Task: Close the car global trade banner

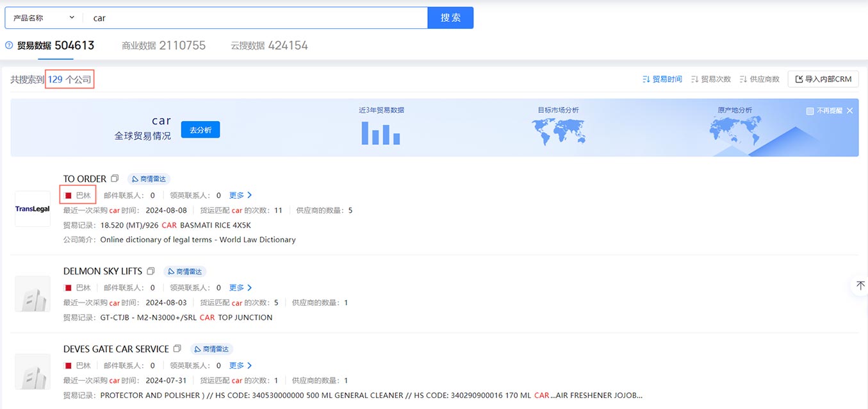Action: pos(849,111)
